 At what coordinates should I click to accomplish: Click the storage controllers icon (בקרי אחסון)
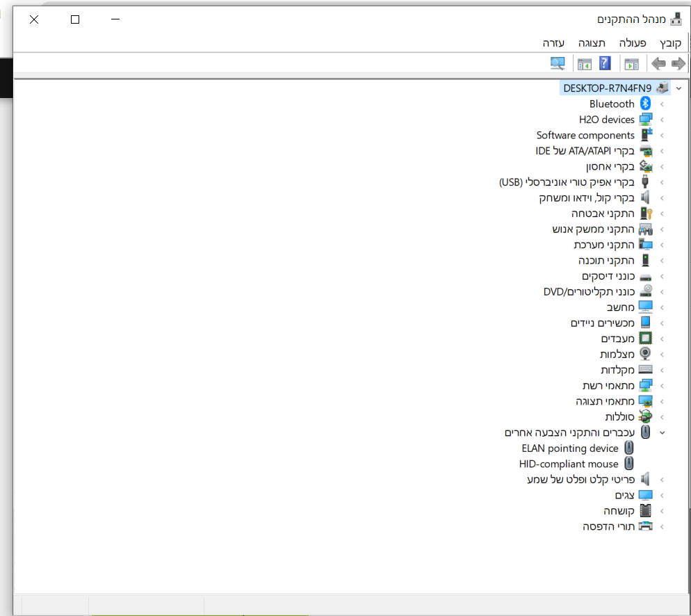[646, 166]
